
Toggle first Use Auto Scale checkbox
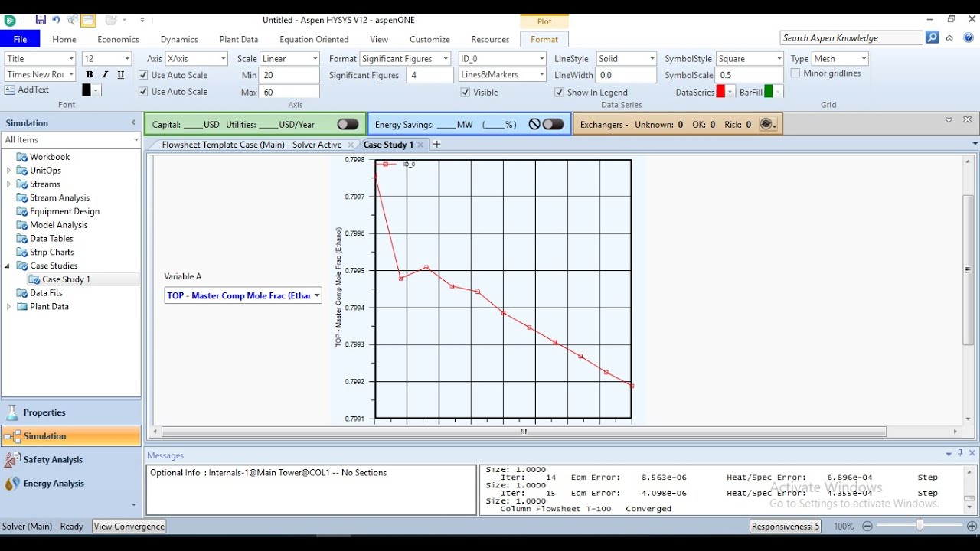tap(143, 75)
